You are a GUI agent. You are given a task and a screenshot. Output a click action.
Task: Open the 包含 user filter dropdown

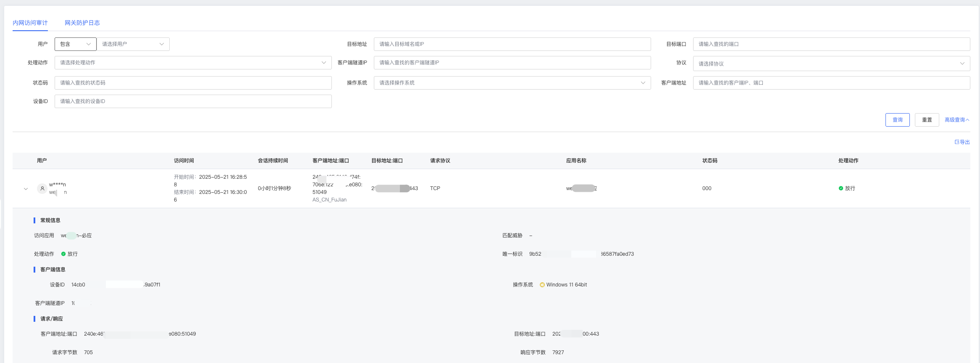pyautogui.click(x=76, y=44)
